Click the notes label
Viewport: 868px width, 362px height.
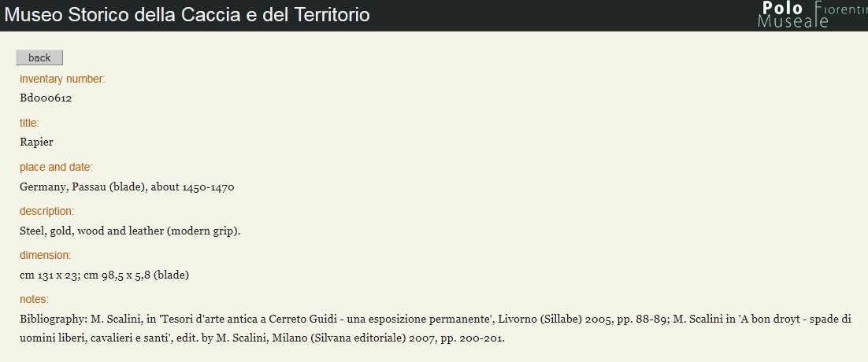pyautogui.click(x=34, y=299)
